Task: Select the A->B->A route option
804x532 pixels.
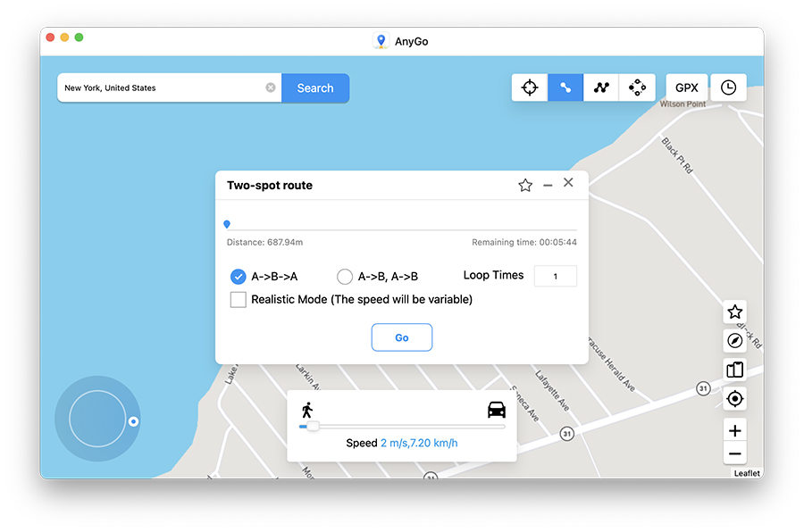Action: [238, 277]
